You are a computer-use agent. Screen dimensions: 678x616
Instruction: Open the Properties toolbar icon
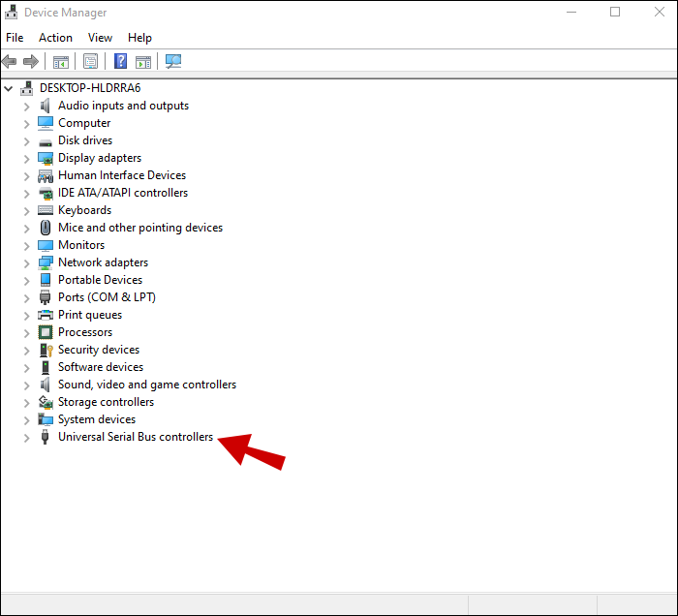tap(90, 61)
